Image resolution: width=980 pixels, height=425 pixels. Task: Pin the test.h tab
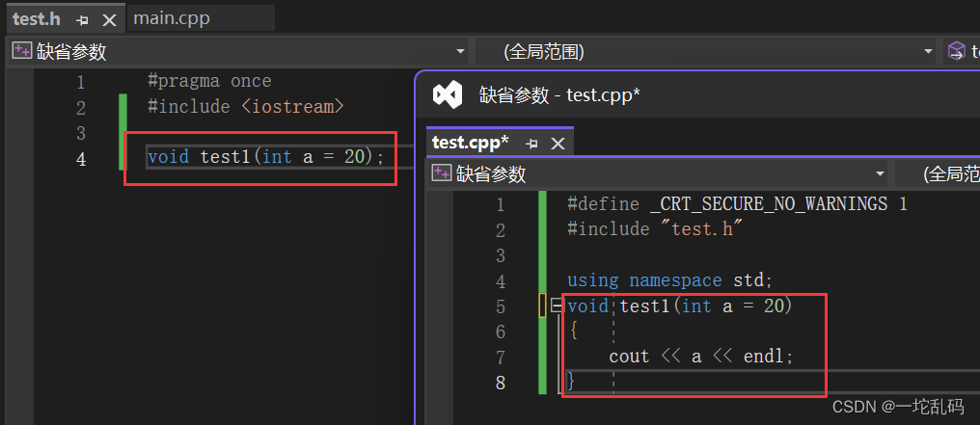[x=82, y=20]
